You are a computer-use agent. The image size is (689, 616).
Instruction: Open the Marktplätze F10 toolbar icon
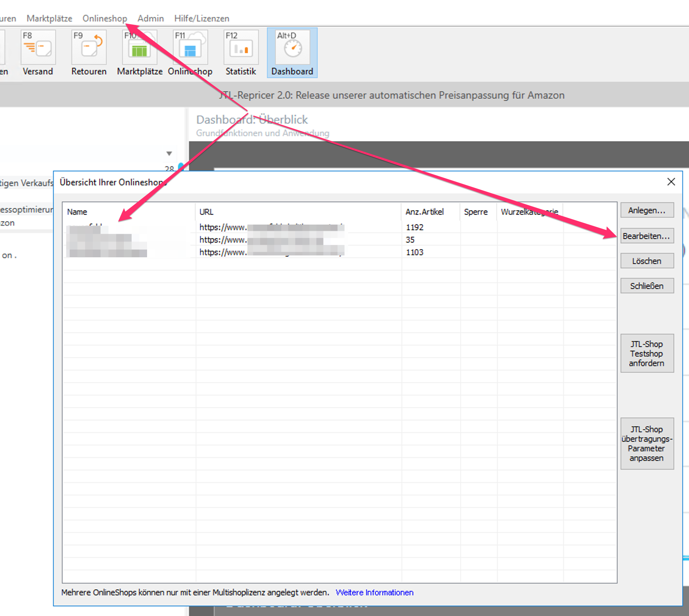point(140,53)
